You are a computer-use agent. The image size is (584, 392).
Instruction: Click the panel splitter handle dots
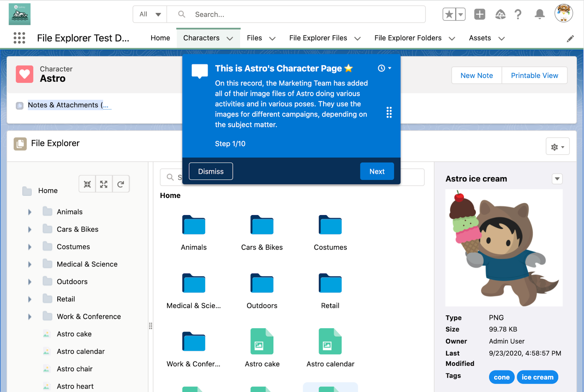[150, 326]
